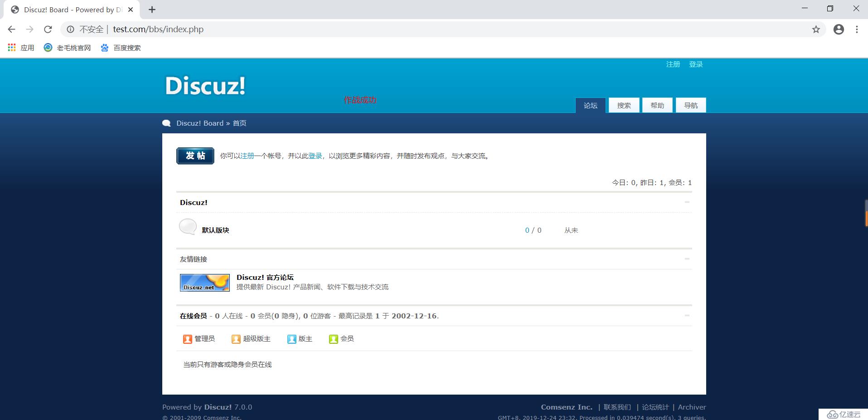Screen dimensions: 868x420
Task: Bookmark this page with the star icon
Action: tap(816, 29)
